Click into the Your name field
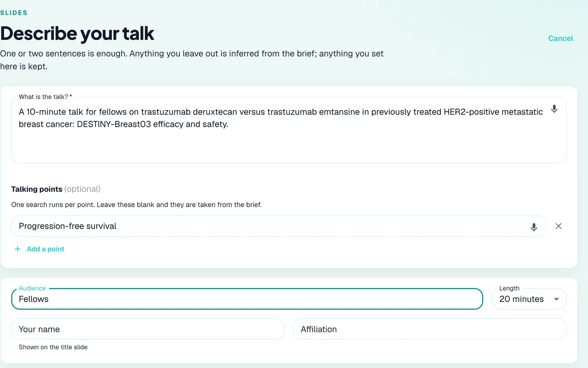Screen dimensions: 588x368 148,329
